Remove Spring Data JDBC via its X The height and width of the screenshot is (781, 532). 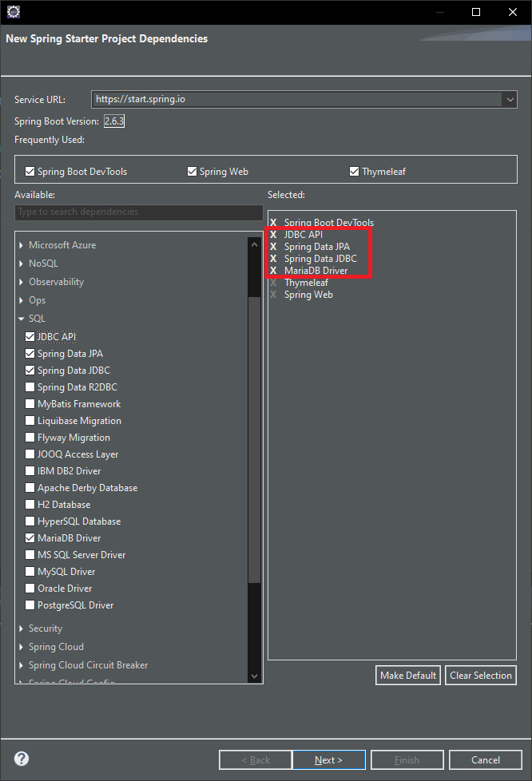coord(273,259)
